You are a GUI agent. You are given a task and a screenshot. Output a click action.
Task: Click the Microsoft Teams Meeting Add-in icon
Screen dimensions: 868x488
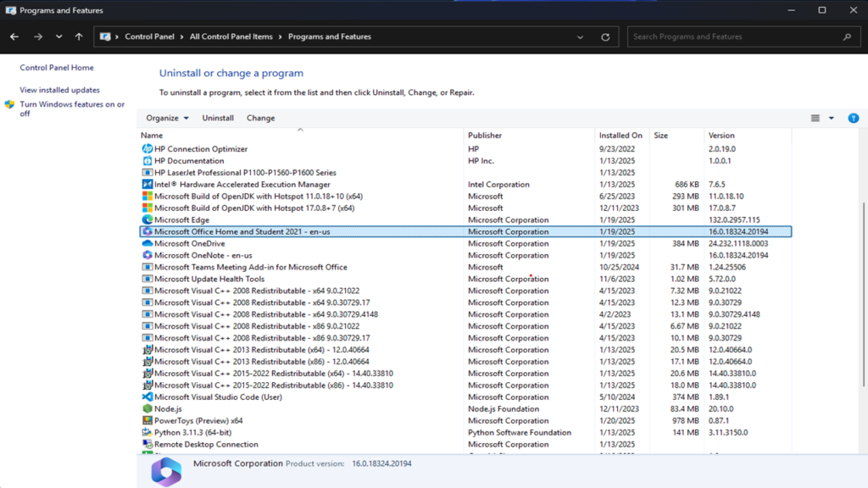(147, 267)
